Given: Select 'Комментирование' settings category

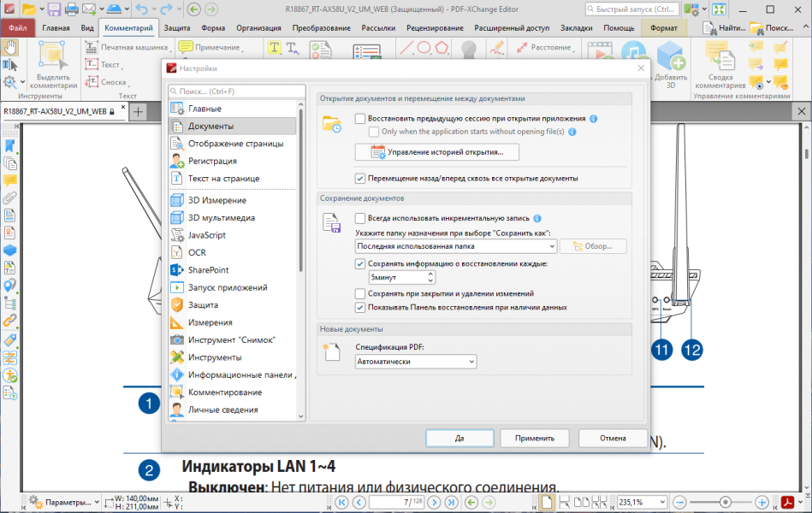Looking at the screenshot, I should [x=233, y=392].
